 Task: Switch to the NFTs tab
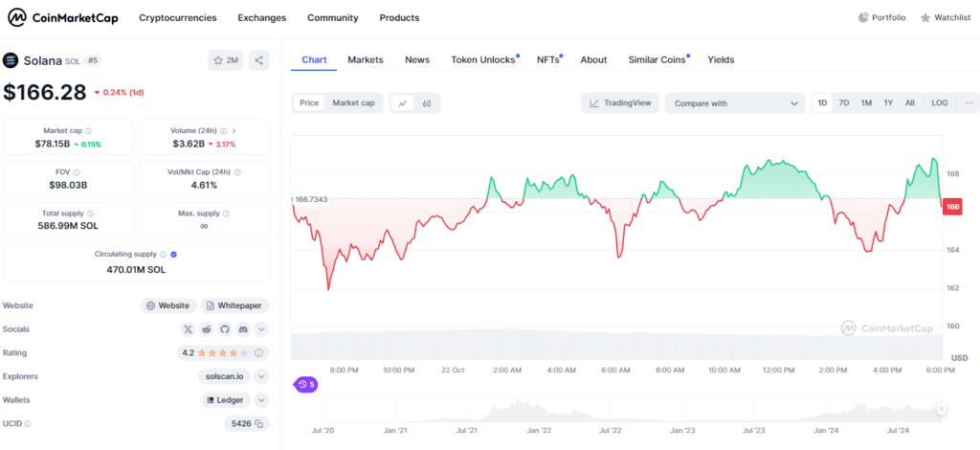click(549, 60)
